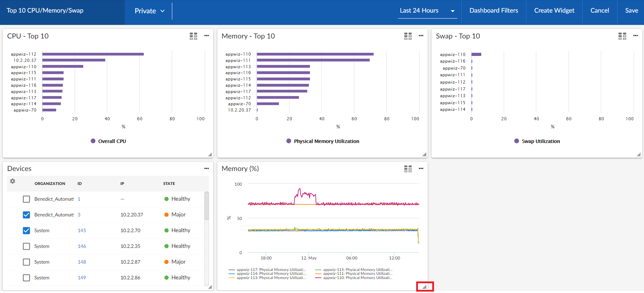Viewport: 644px width, 293px height.
Task: Save the dashboard
Action: (631, 10)
